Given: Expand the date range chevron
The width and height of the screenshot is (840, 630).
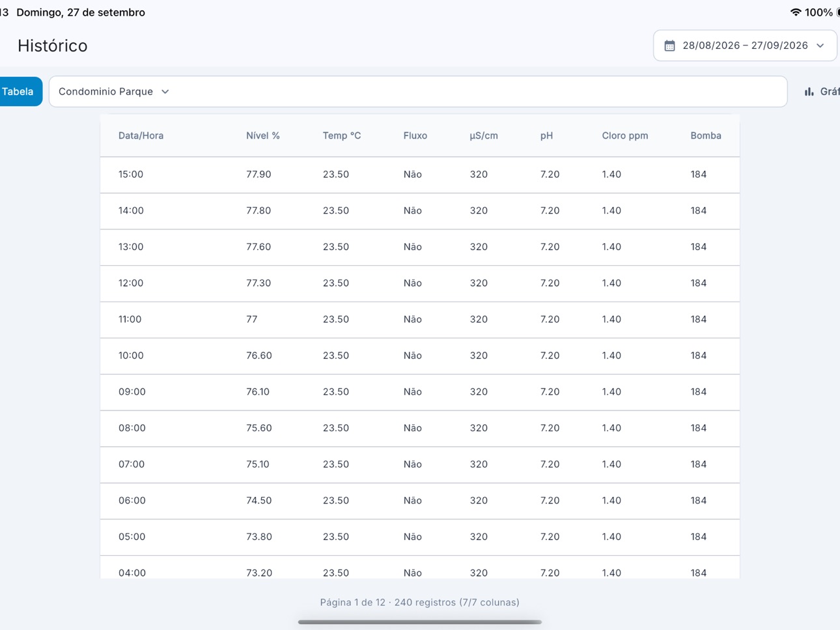Looking at the screenshot, I should point(820,46).
